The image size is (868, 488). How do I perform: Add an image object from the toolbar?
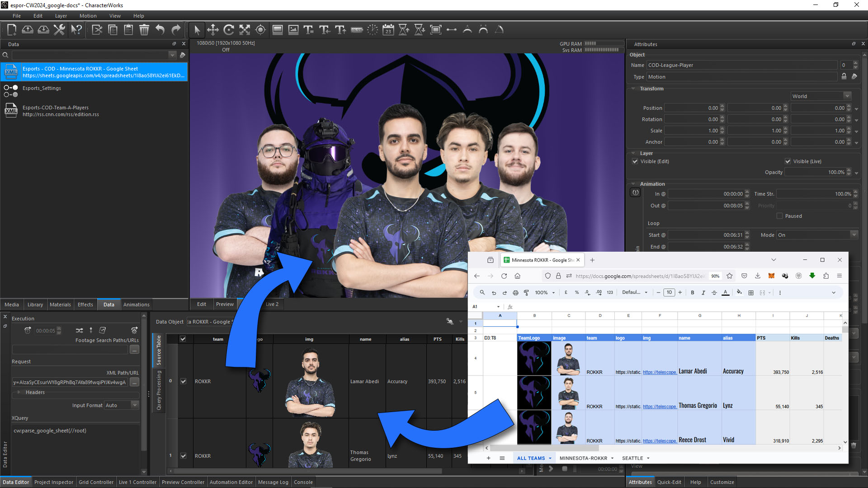[x=293, y=30]
